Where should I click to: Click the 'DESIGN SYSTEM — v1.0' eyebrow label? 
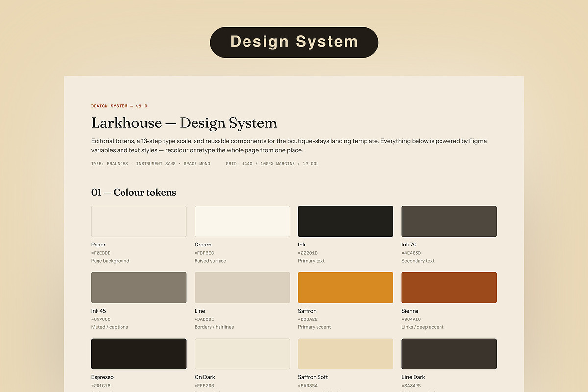pos(119,106)
